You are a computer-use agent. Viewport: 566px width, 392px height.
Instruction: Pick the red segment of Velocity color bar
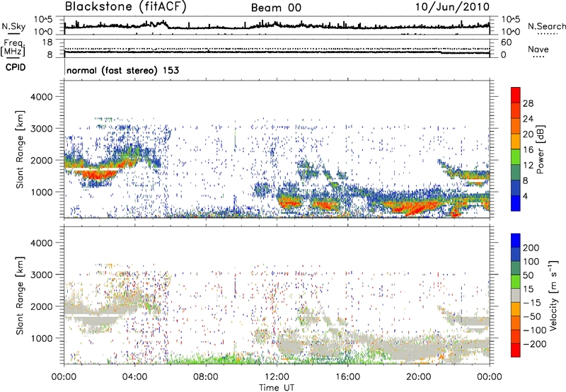(x=516, y=350)
